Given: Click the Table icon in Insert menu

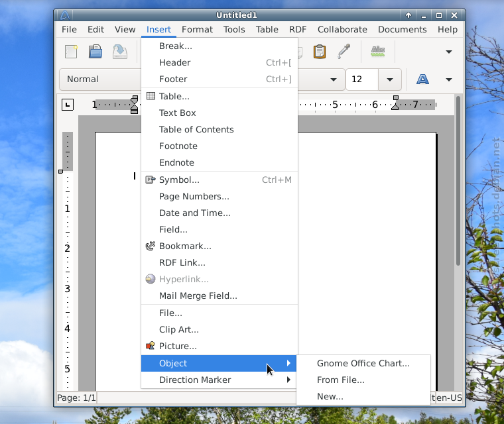Looking at the screenshot, I should 151,96.
